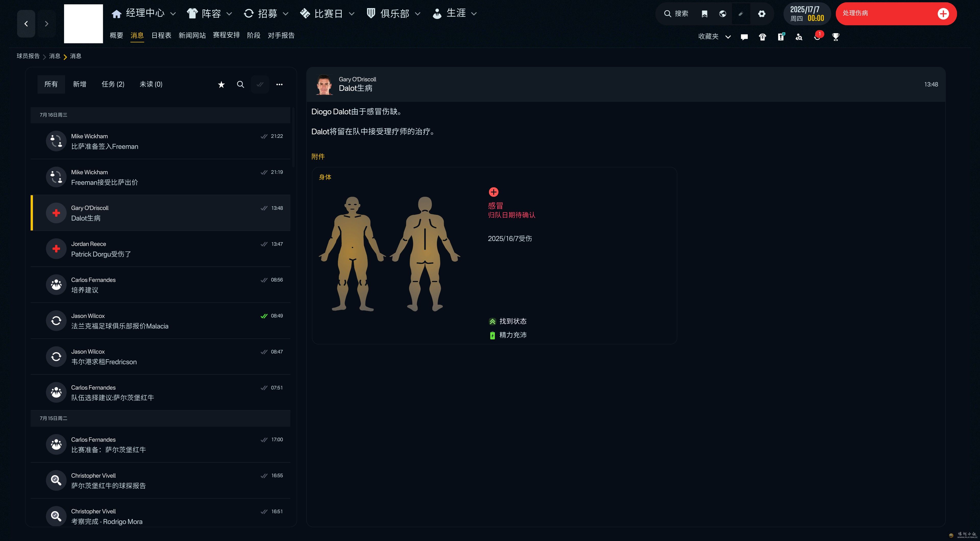The width and height of the screenshot is (980, 541).
Task: Click the trophy shortcut icon
Action: click(836, 37)
